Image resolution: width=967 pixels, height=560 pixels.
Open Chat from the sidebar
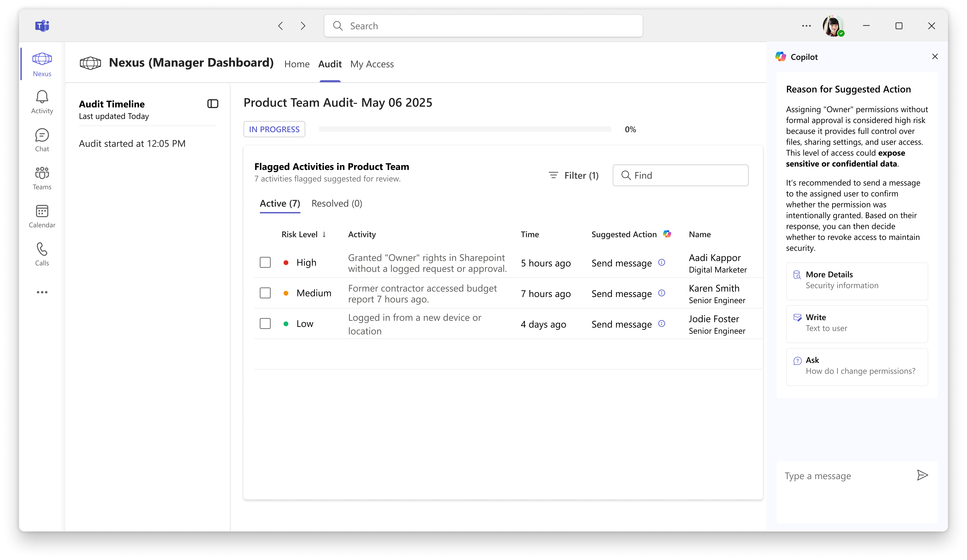click(42, 140)
